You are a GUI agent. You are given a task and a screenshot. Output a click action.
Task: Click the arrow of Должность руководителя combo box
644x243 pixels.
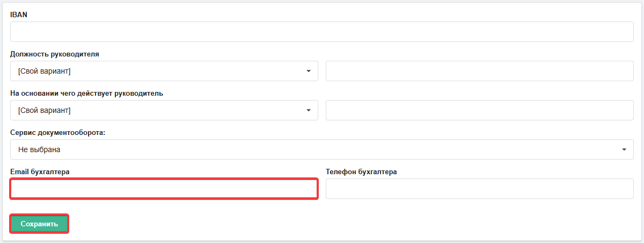coord(309,71)
